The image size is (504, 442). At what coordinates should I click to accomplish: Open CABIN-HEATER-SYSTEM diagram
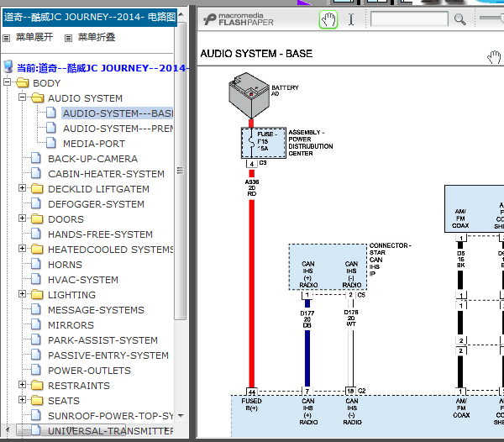point(106,174)
